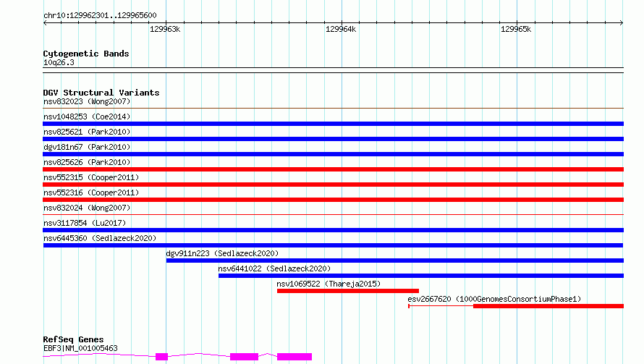Click the nsv825626 (Park2010) label
The height and width of the screenshot is (364, 644).
[x=87, y=162]
